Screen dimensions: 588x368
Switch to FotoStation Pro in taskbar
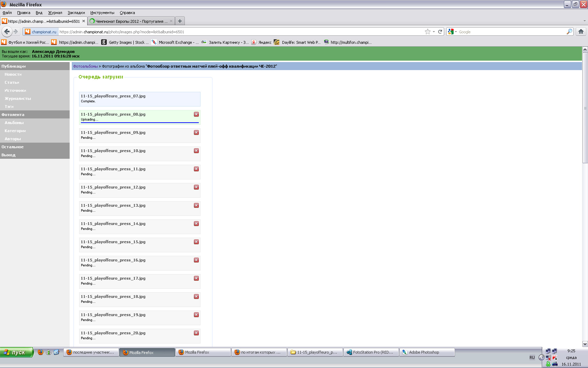coord(371,352)
